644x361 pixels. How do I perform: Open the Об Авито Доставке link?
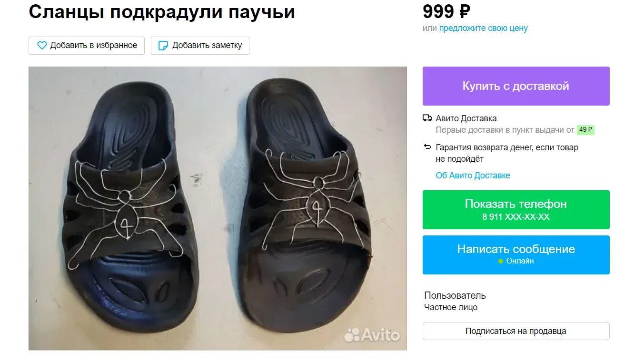point(473,176)
